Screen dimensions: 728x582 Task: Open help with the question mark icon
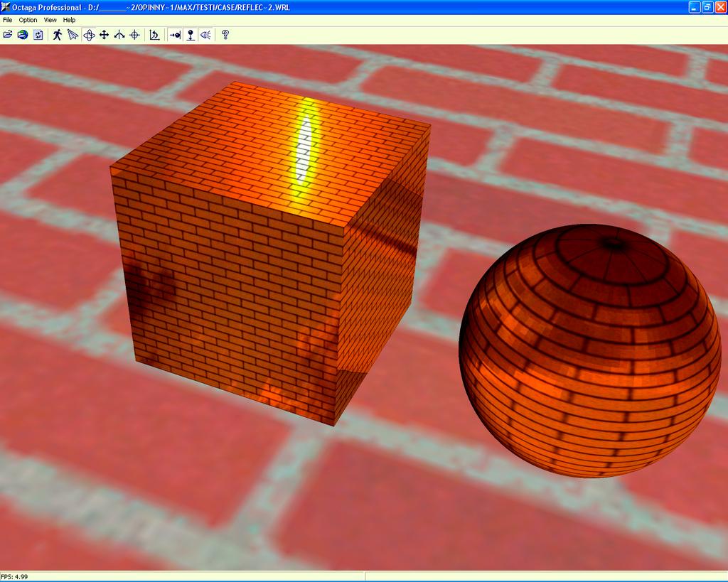pos(225,35)
